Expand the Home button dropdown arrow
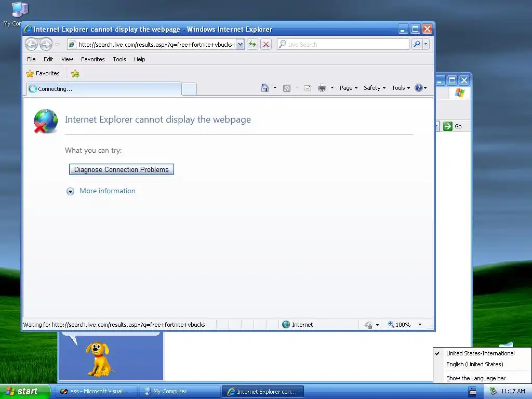The width and height of the screenshot is (532, 399). coord(275,88)
